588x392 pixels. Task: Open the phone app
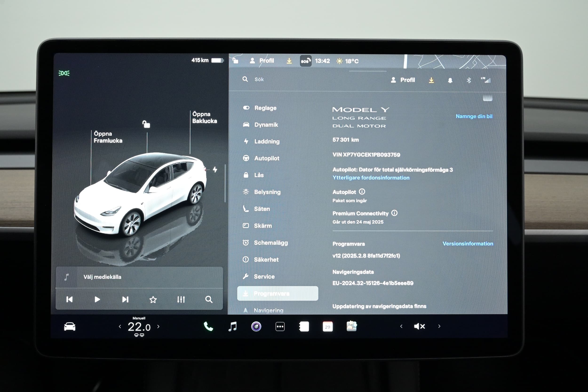point(208,326)
